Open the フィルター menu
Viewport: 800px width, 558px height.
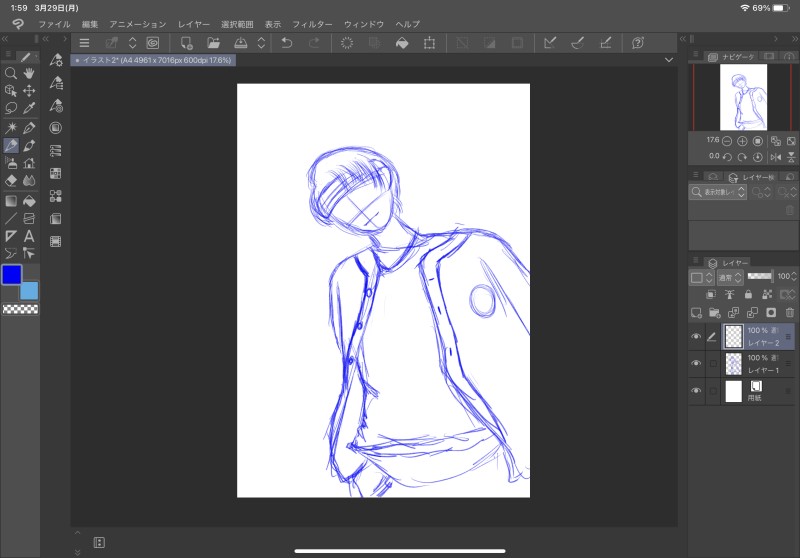pos(312,23)
